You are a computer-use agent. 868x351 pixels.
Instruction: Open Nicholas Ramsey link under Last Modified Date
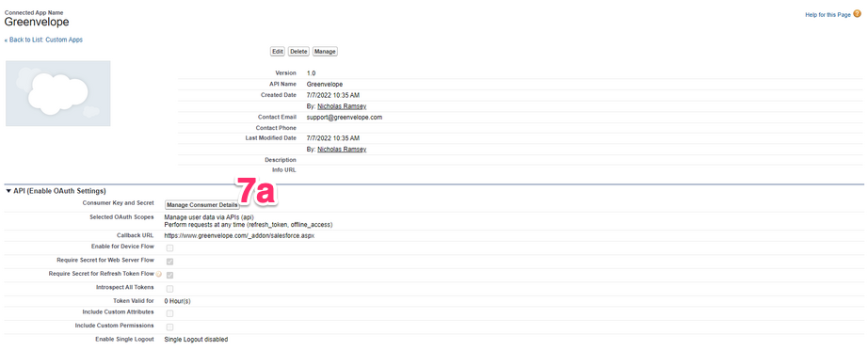point(342,149)
